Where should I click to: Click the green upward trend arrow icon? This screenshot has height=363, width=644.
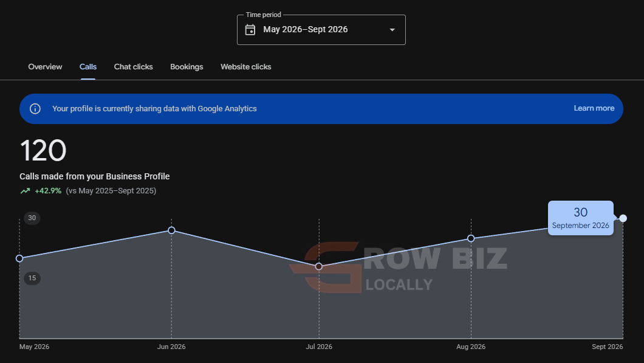(25, 191)
